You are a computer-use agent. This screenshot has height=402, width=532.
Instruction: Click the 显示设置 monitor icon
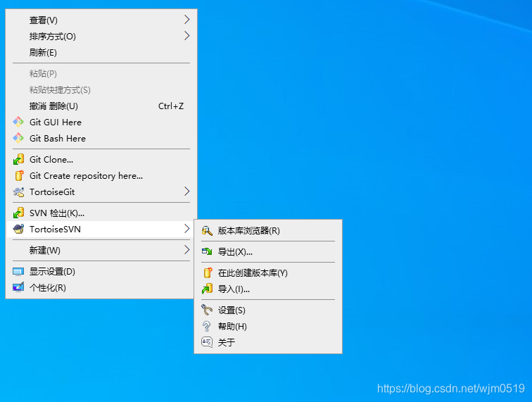tap(18, 272)
